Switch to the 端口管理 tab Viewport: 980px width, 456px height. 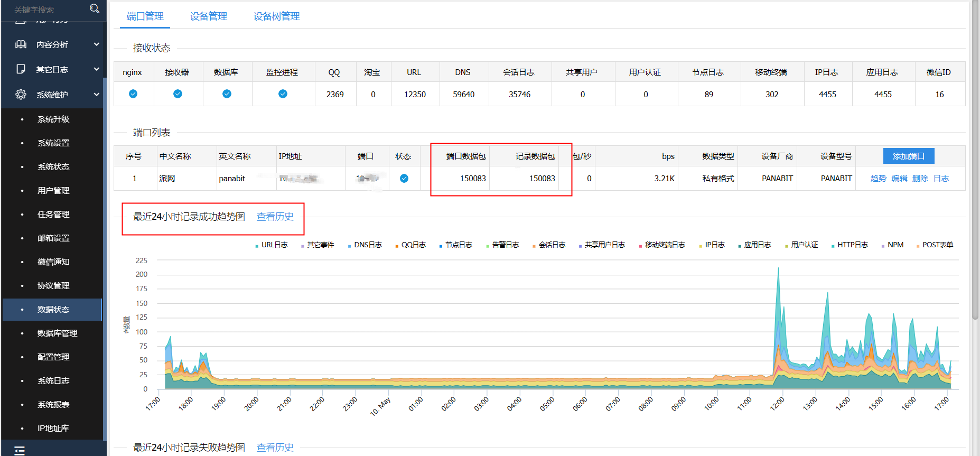coord(145,16)
